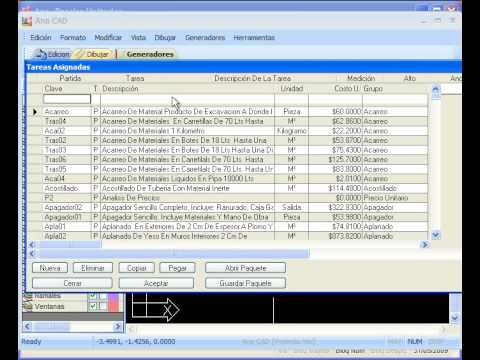Click the grid's vertical scrollbar up arrow
The width and height of the screenshot is (480, 360).
[436, 89]
